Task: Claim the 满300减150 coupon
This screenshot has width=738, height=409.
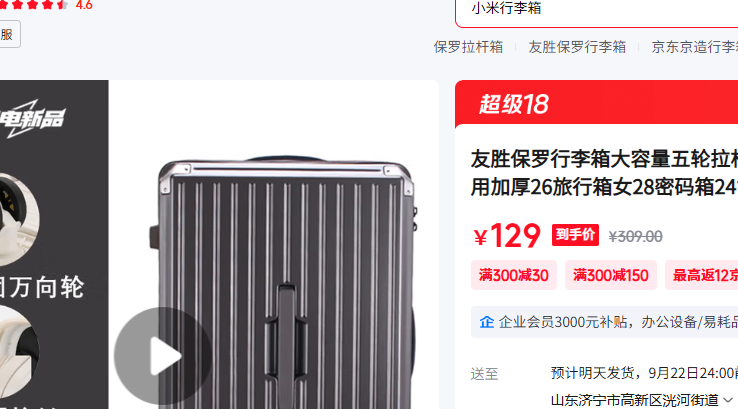Action: click(610, 275)
